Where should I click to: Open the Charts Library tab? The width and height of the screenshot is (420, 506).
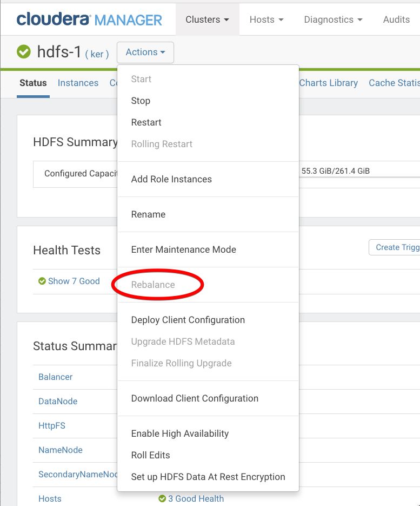[x=328, y=83]
